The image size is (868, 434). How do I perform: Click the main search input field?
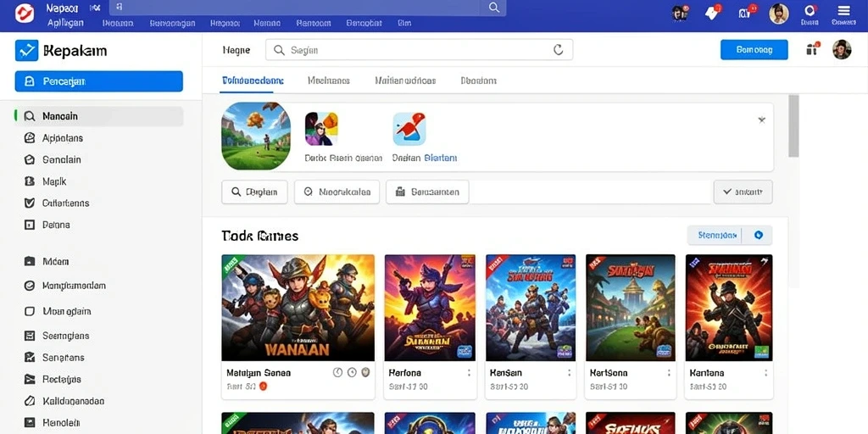[x=419, y=50]
